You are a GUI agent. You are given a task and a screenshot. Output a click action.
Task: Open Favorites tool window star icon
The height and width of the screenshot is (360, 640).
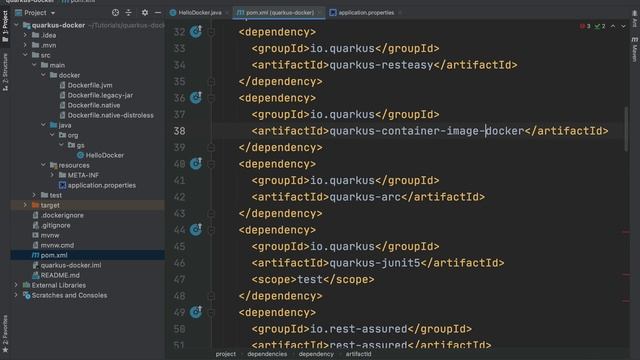pyautogui.click(x=5, y=350)
